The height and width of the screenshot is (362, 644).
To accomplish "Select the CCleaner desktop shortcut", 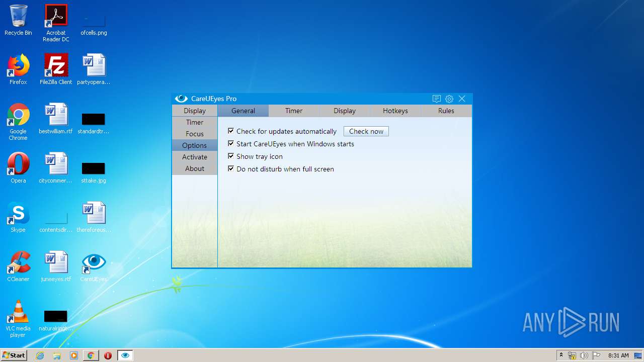I will (18, 266).
